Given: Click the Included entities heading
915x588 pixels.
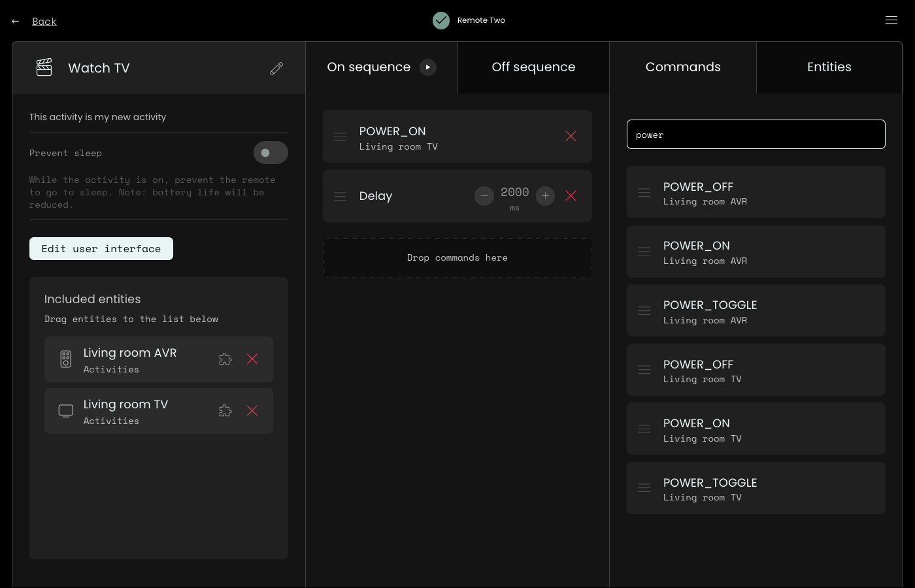Looking at the screenshot, I should tap(93, 299).
